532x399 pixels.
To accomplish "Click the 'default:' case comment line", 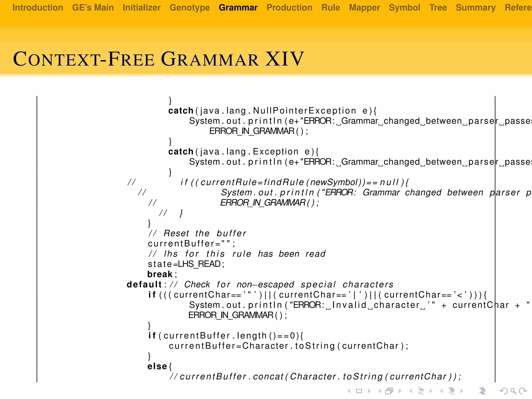I will 260,284.
